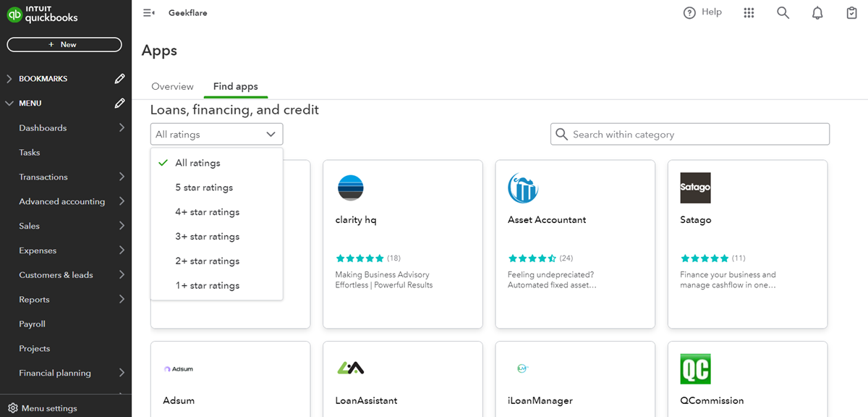Screen dimensions: 868x417
Task: Select 4+ star ratings option
Action: 216,212
